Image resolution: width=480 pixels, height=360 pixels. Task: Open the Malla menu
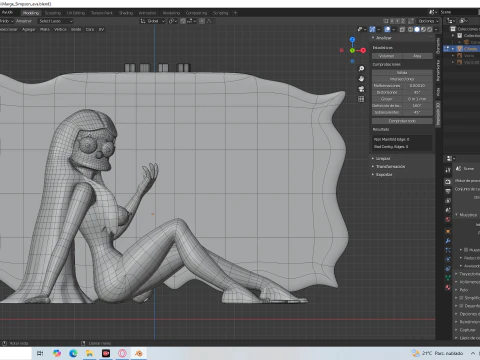point(45,29)
